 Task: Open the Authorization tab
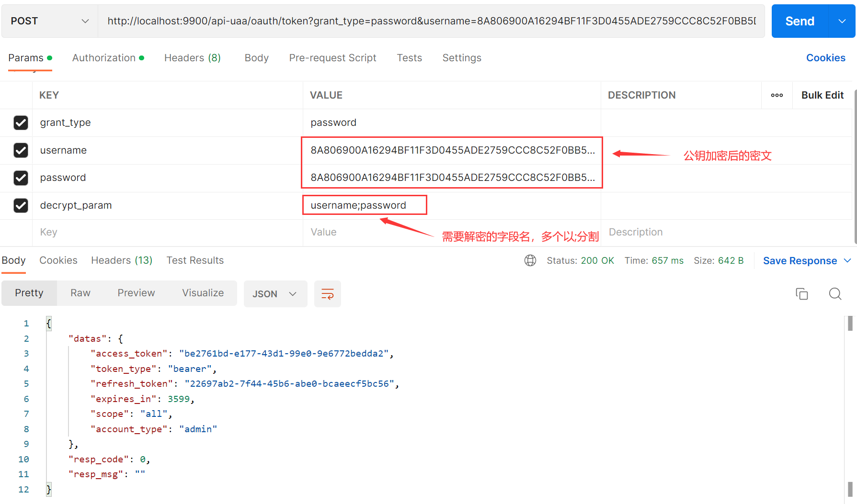(108, 58)
